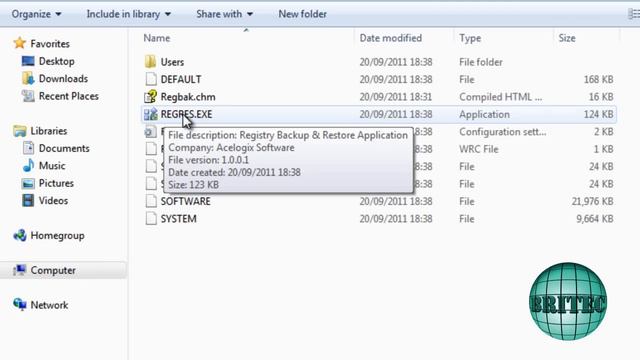
Task: Select the Favorites label
Action: 50,44
